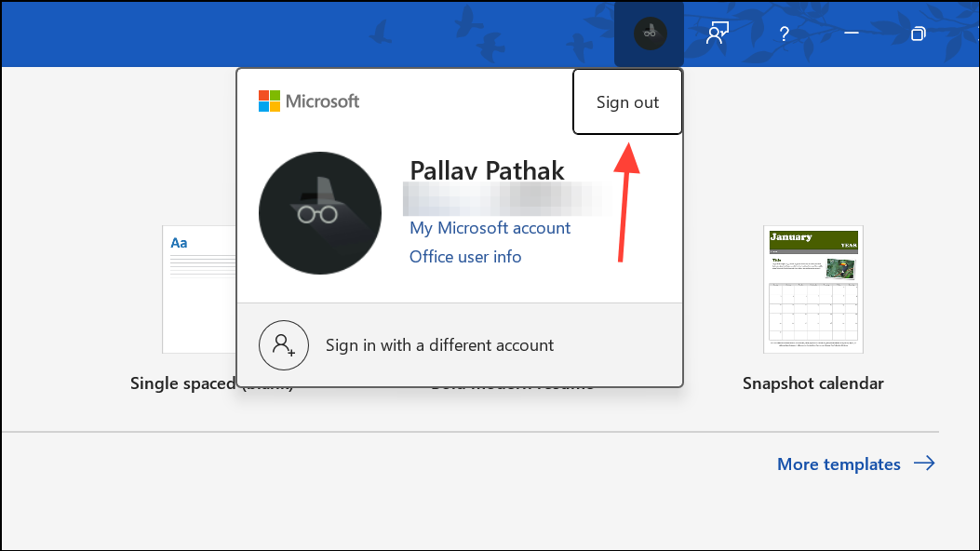Click the Snapshot calendar label text

tap(812, 383)
